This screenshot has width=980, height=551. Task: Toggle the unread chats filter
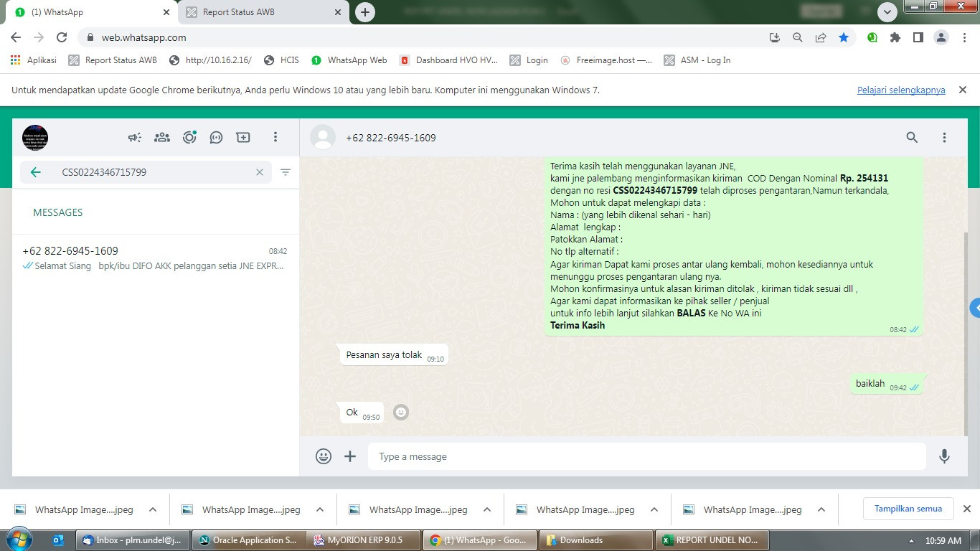pos(286,172)
